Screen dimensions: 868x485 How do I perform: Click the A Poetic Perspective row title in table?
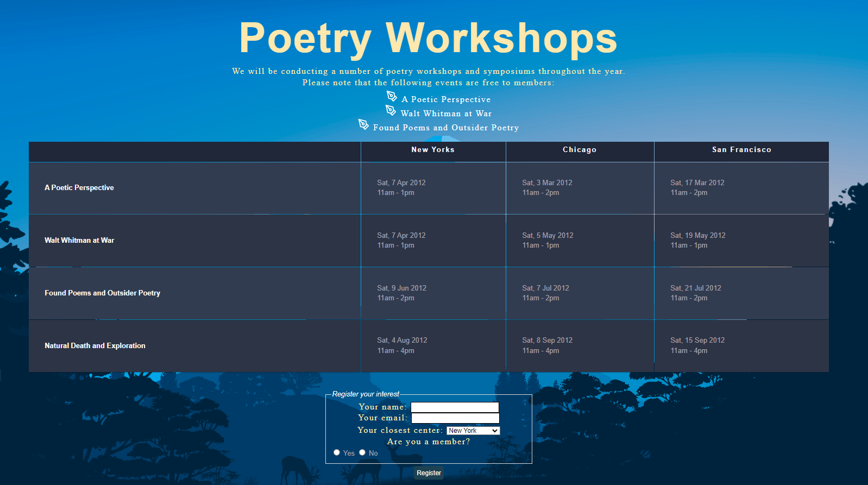tap(79, 188)
